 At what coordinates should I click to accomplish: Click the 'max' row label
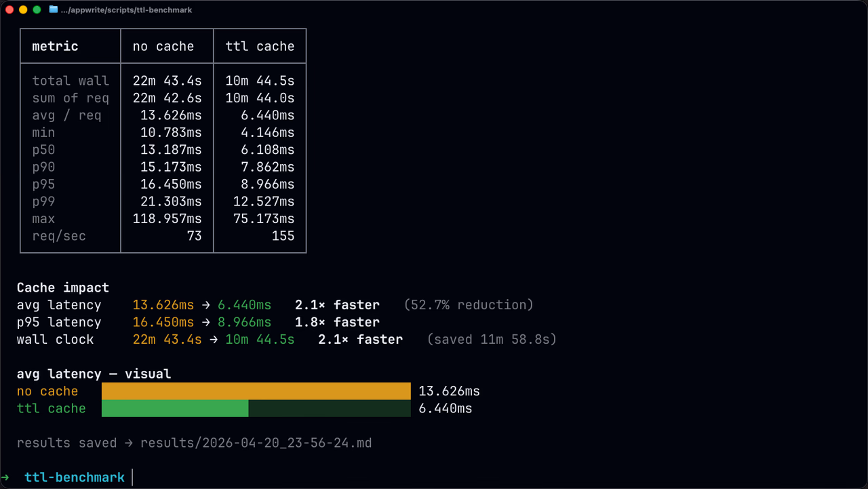pos(43,218)
